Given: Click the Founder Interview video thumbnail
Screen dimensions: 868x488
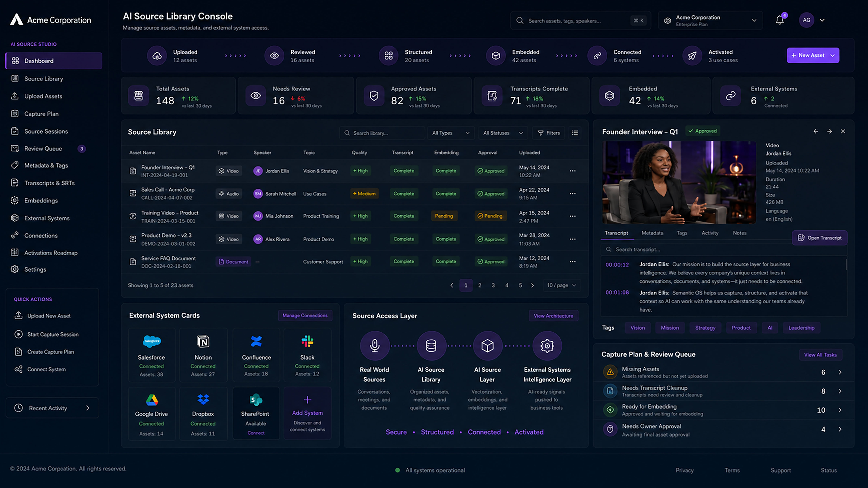Looking at the screenshot, I should (679, 182).
